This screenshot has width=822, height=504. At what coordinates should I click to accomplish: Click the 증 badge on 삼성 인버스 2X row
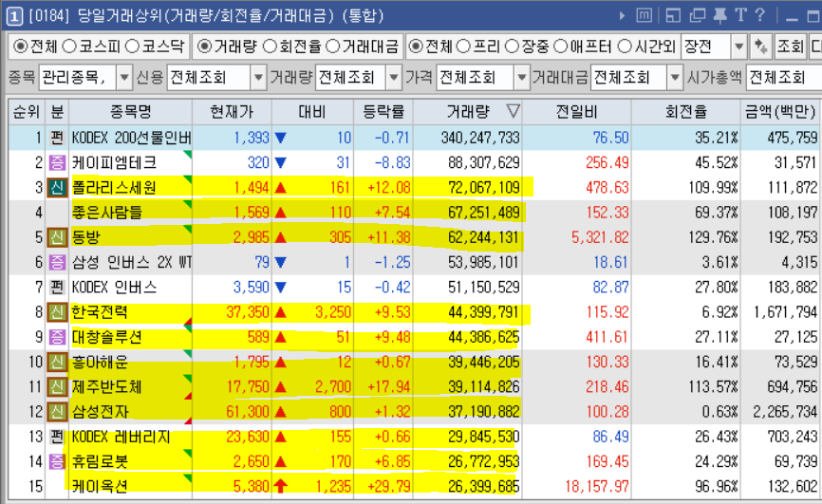(57, 262)
